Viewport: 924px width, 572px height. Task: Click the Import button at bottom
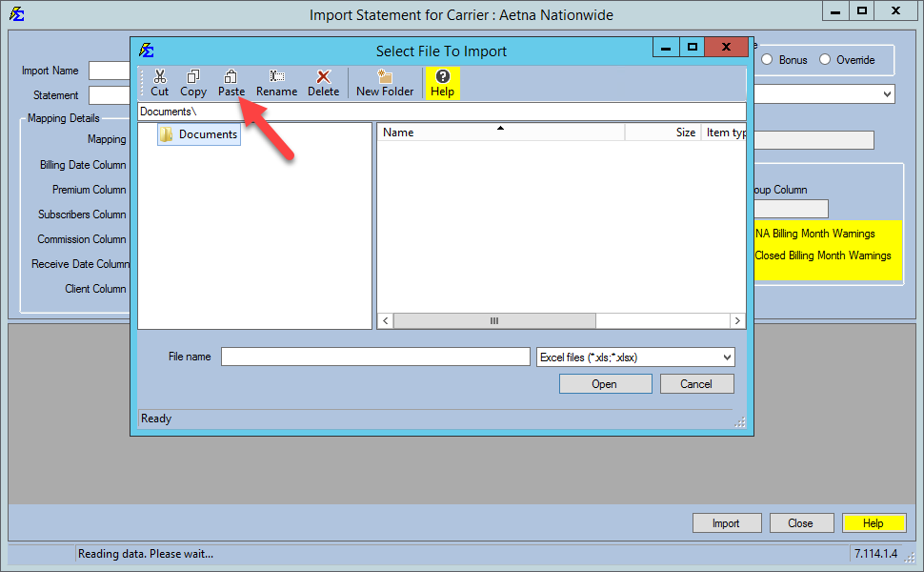726,523
